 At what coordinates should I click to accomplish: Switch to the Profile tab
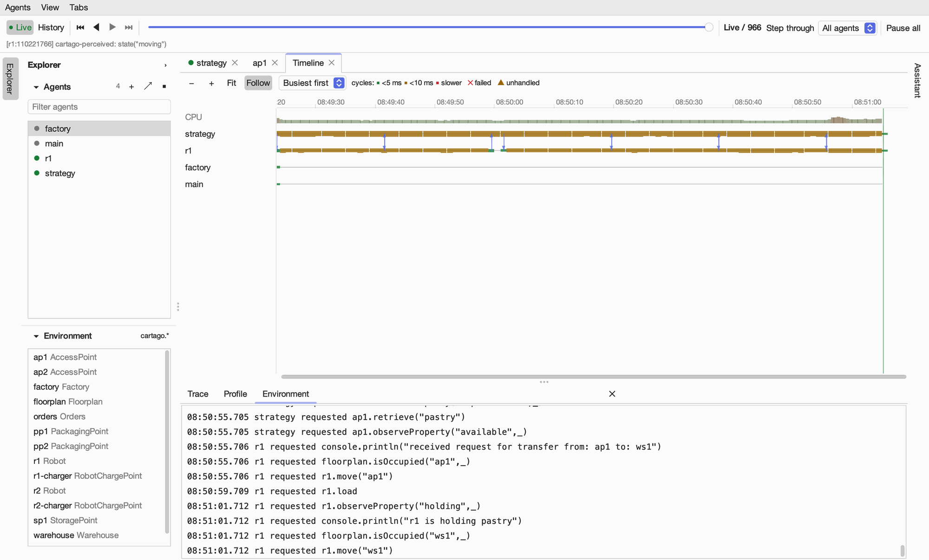click(235, 394)
